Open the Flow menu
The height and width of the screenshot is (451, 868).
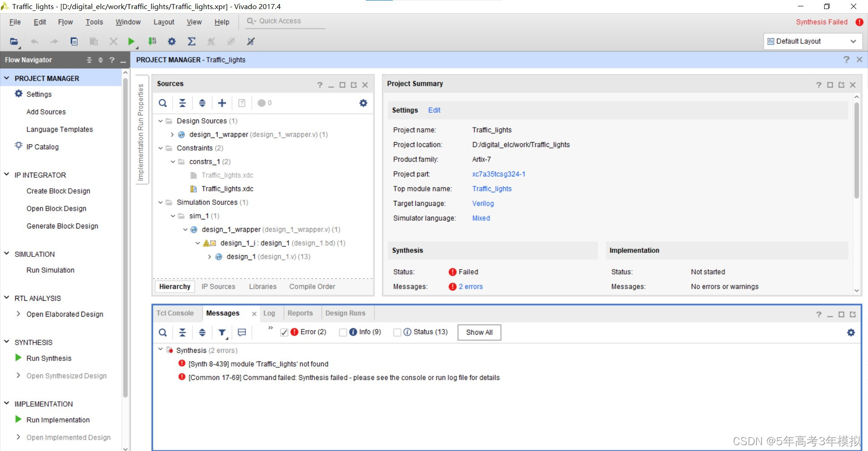click(x=66, y=22)
